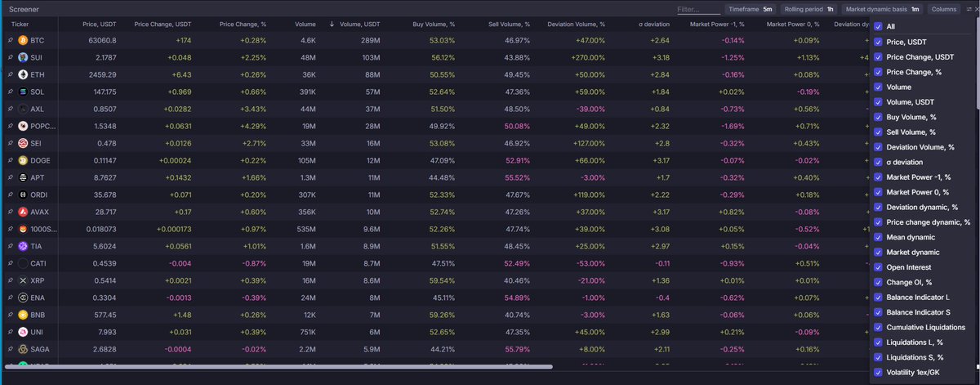Image resolution: width=980 pixels, height=385 pixels.
Task: Select the Screener panel tab
Action: (23, 9)
